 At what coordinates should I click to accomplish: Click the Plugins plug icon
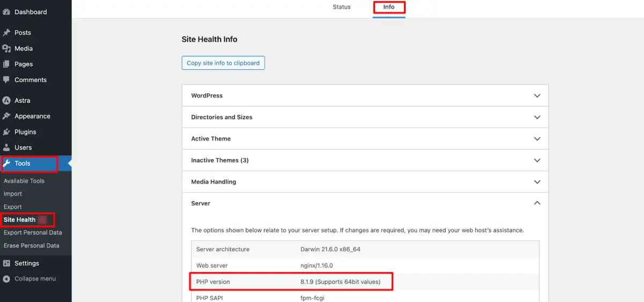pos(6,132)
